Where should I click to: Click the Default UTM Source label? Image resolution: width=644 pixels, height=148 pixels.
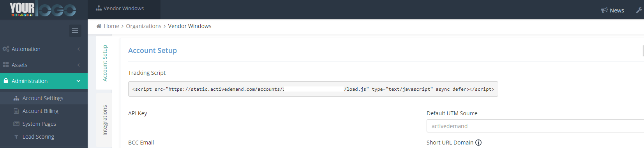[452, 113]
